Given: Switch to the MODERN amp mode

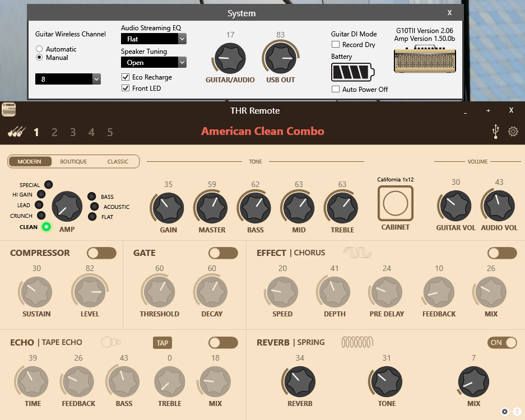Looking at the screenshot, I should click(30, 161).
